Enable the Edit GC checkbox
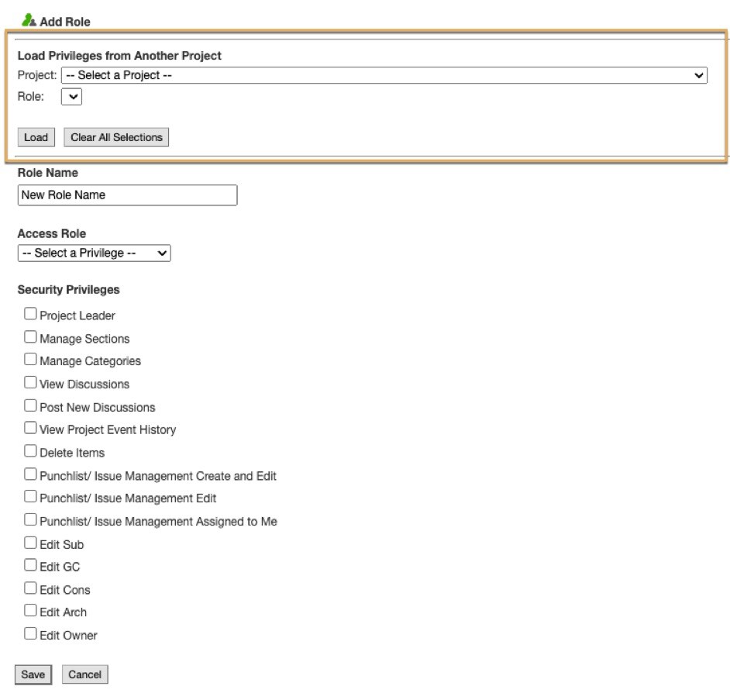Viewport: 730px width, 700px height. [x=30, y=565]
